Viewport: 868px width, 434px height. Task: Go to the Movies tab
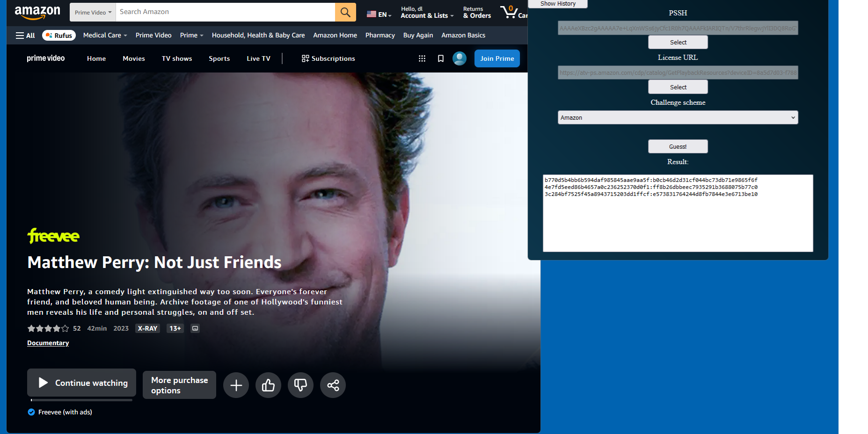[x=134, y=58]
